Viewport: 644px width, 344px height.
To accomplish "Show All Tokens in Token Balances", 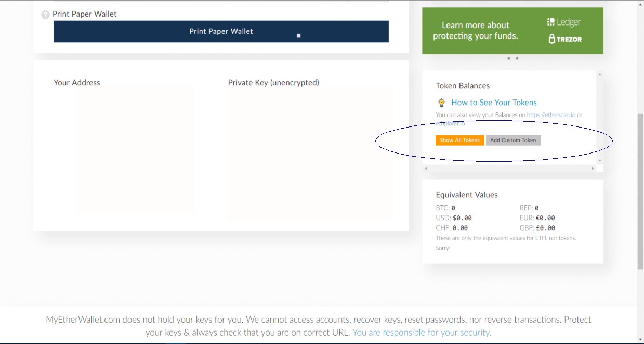I will point(460,140).
